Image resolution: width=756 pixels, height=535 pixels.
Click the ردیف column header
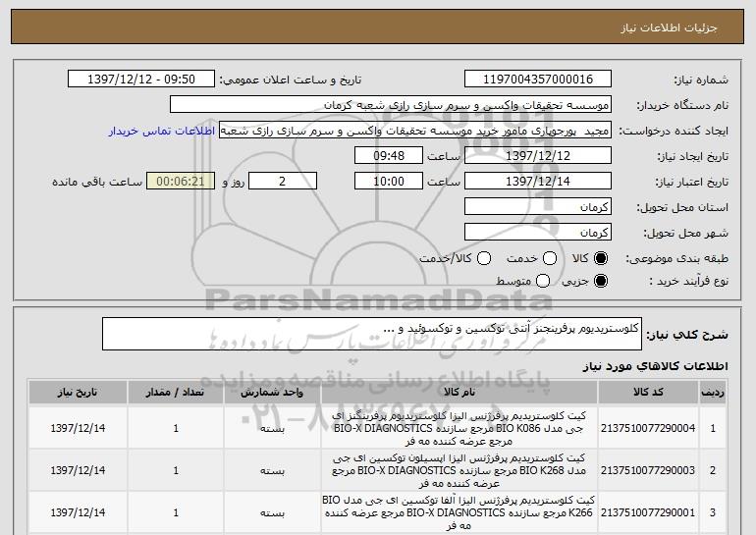click(713, 393)
